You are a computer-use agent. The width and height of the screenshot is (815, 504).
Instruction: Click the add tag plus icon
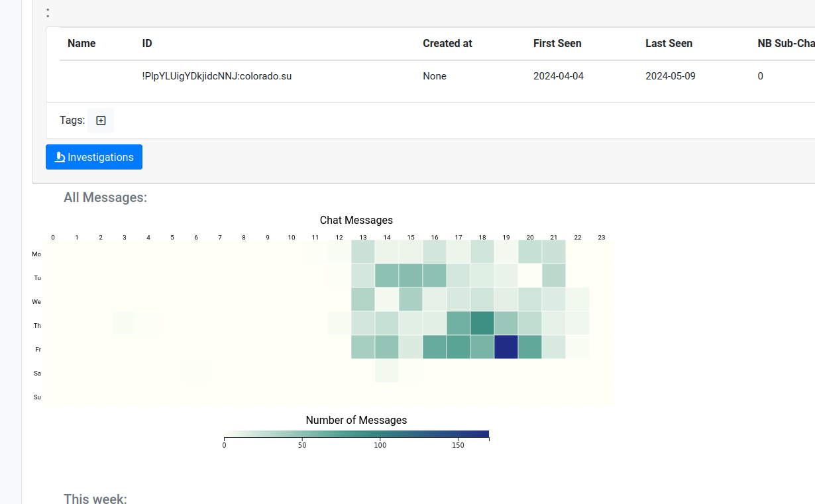[x=101, y=121]
